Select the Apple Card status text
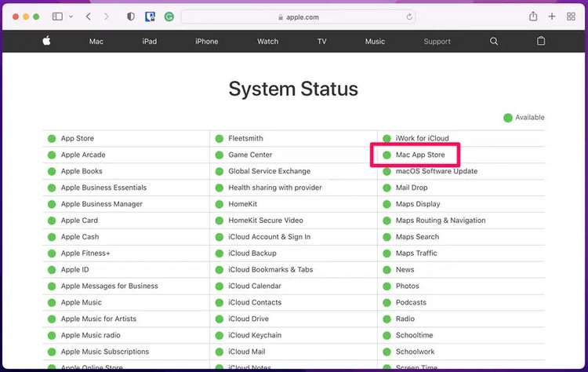Viewport: 588px width, 372px height. (x=79, y=221)
